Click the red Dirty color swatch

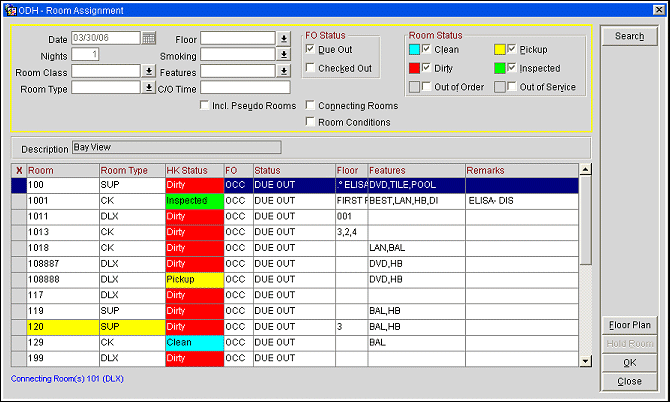click(x=414, y=68)
